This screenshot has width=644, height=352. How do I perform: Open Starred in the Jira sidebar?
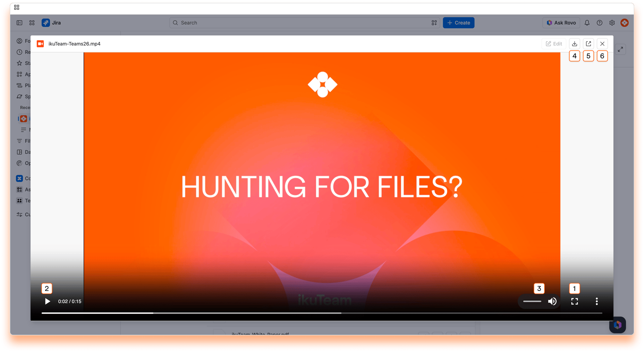pos(23,63)
